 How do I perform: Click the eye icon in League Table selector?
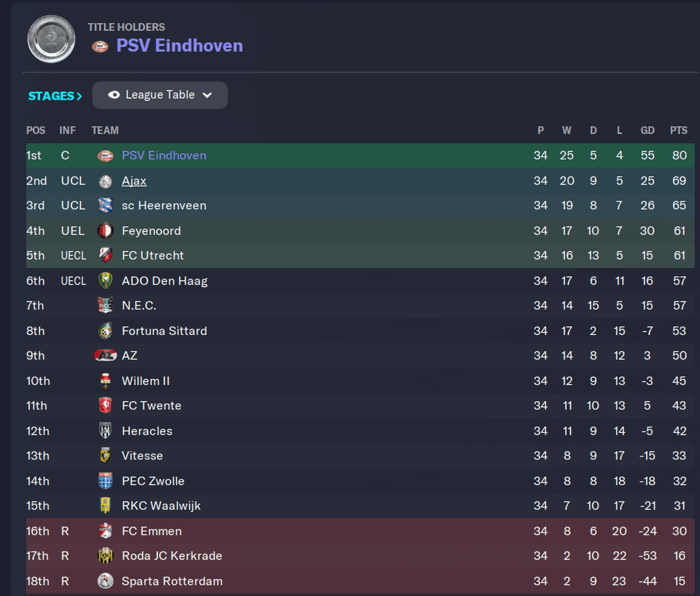[114, 94]
